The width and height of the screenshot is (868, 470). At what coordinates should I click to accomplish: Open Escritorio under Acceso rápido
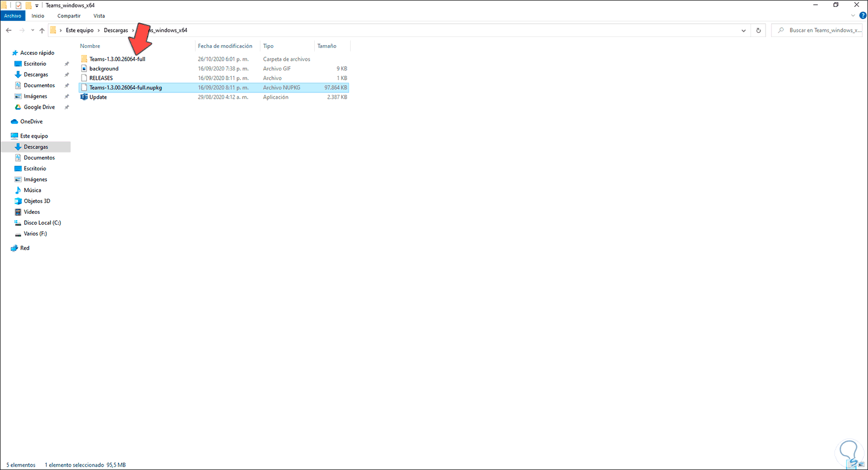35,64
